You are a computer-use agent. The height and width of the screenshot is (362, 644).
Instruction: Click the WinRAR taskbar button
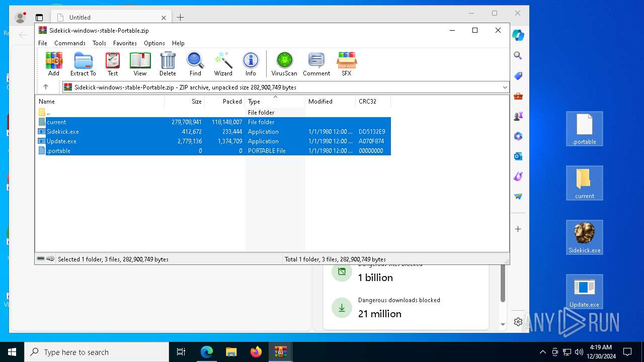[x=280, y=352]
